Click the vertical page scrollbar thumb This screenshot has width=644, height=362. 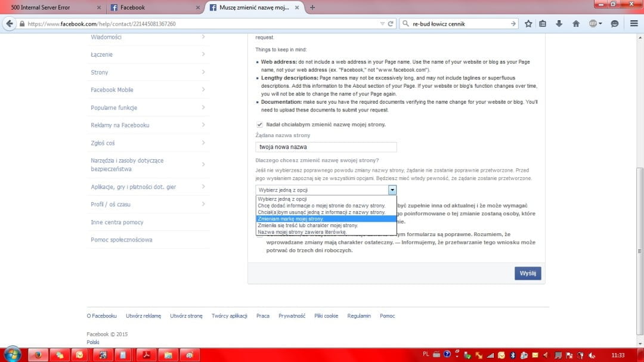(640, 250)
